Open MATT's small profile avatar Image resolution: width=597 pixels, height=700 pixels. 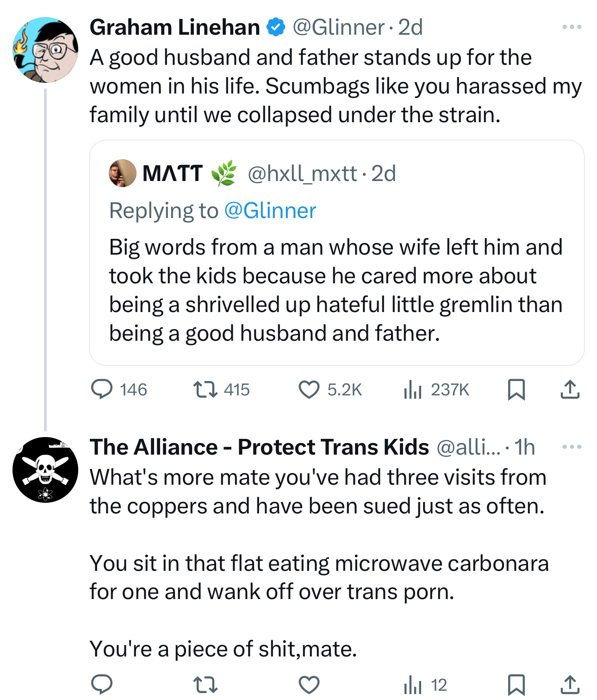click(122, 174)
